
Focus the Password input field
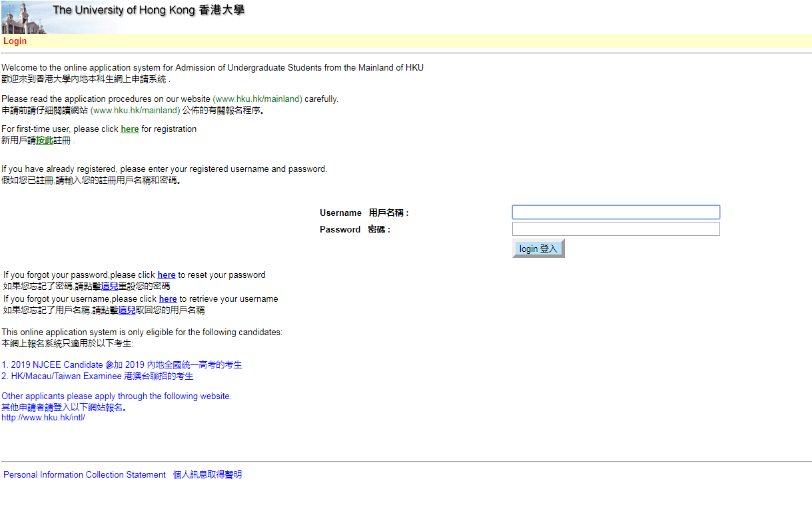(x=615, y=229)
